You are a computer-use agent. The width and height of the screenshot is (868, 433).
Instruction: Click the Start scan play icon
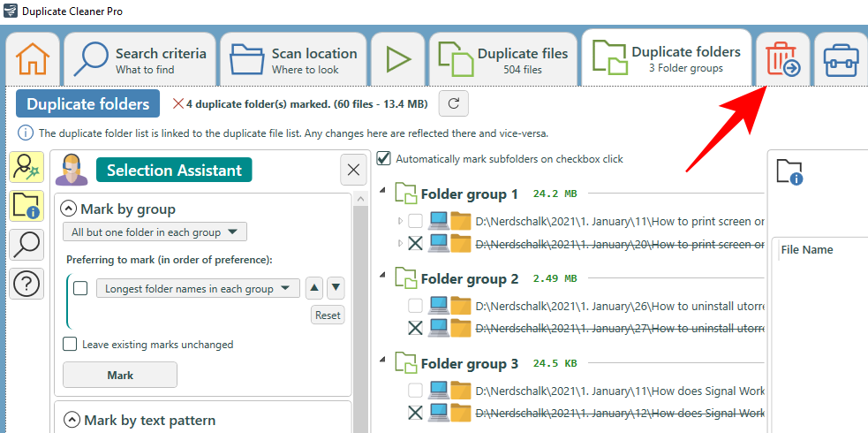coord(398,59)
